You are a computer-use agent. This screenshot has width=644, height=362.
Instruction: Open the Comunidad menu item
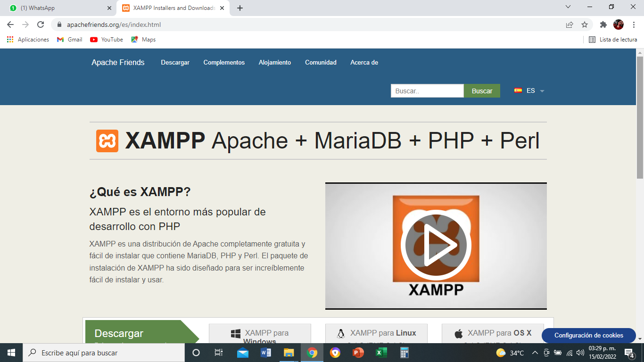[321, 62]
